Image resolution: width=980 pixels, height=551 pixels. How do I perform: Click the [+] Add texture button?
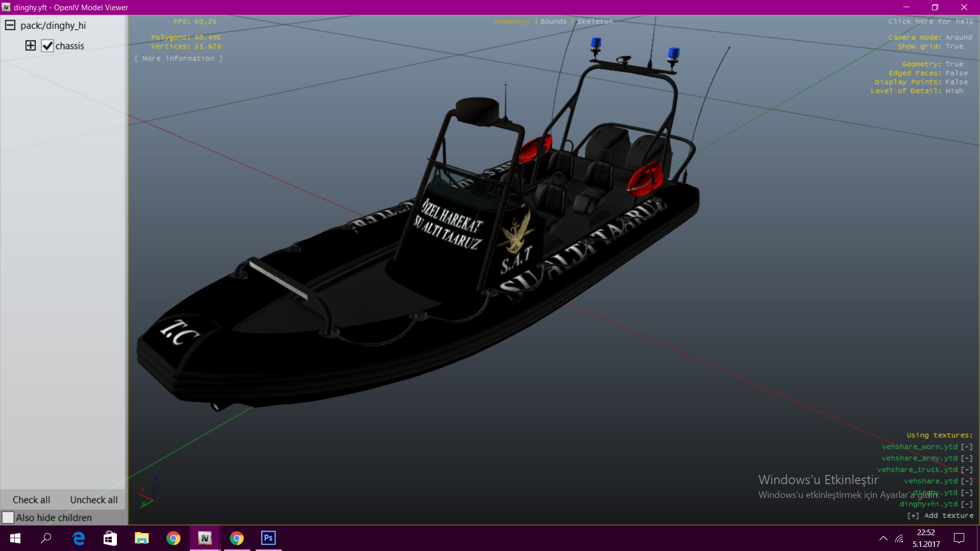coord(940,516)
